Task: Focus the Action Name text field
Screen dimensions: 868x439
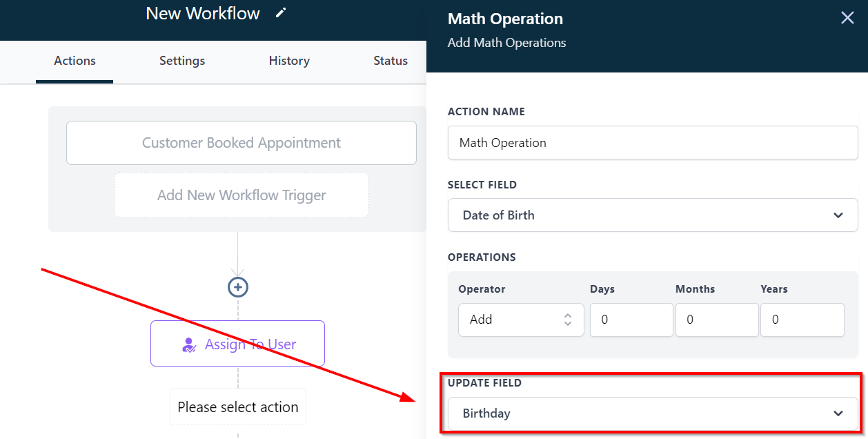Action: [x=653, y=143]
